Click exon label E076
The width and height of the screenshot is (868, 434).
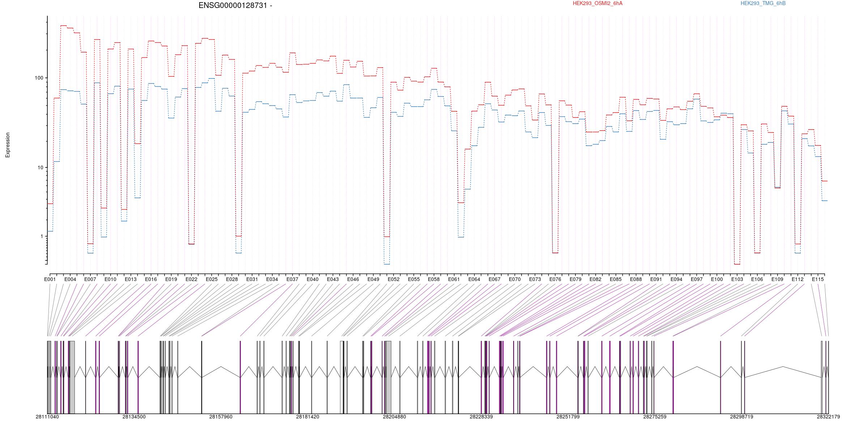[x=555, y=279]
